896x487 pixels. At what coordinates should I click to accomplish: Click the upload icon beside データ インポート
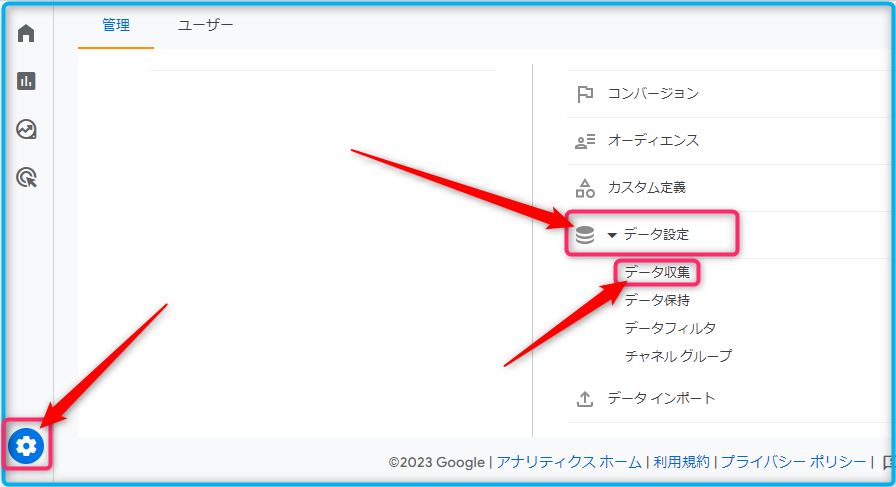point(585,399)
